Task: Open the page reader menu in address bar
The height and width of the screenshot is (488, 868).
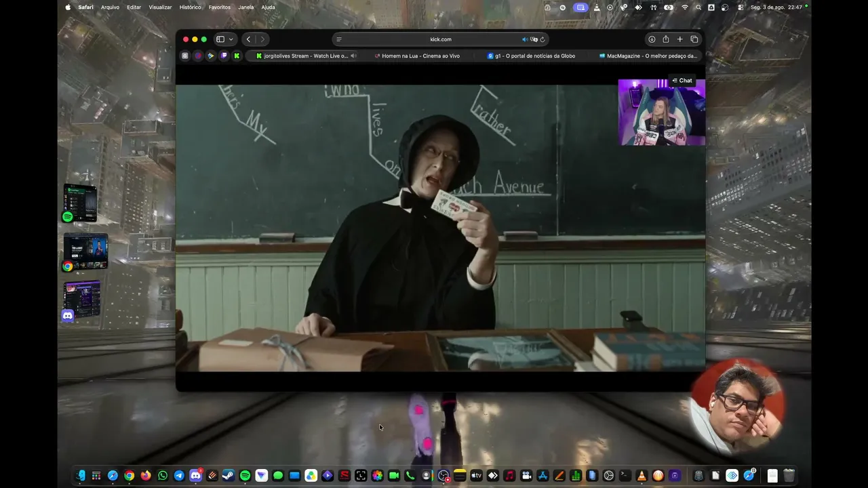Action: coord(339,39)
